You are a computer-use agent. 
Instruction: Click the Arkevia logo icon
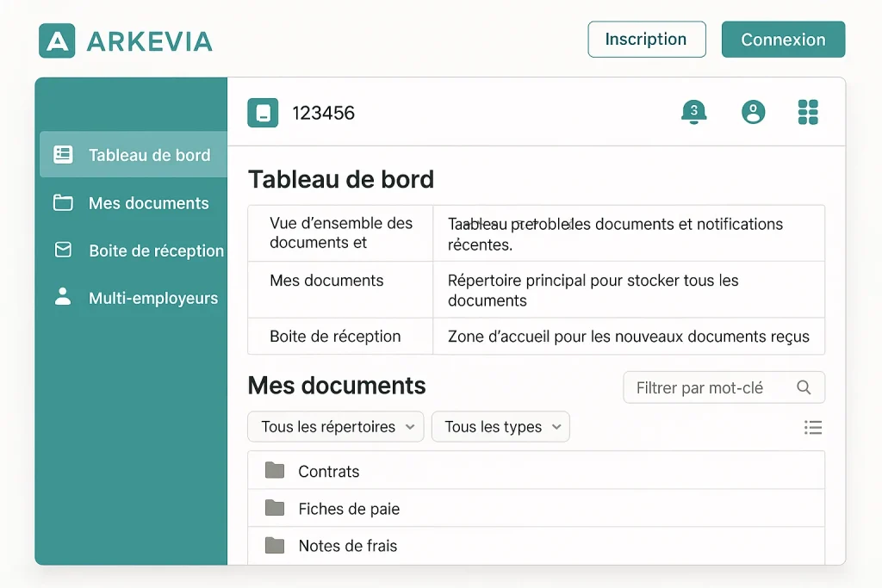[57, 40]
